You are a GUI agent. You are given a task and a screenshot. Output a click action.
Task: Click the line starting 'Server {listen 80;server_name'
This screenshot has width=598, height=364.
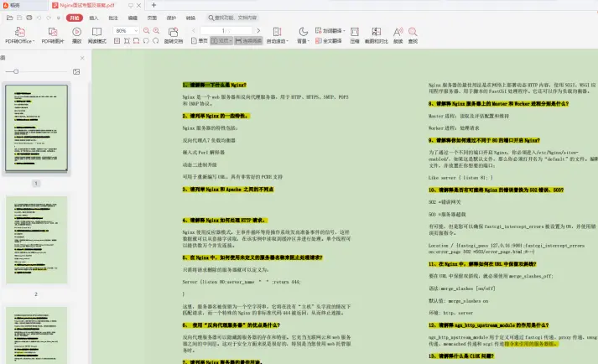242,282
